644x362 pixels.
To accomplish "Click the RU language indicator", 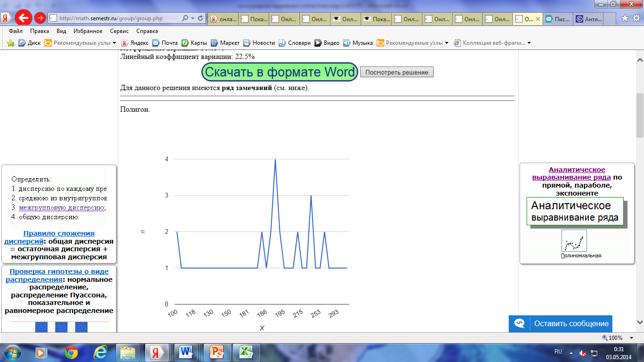I will pyautogui.click(x=558, y=352).
